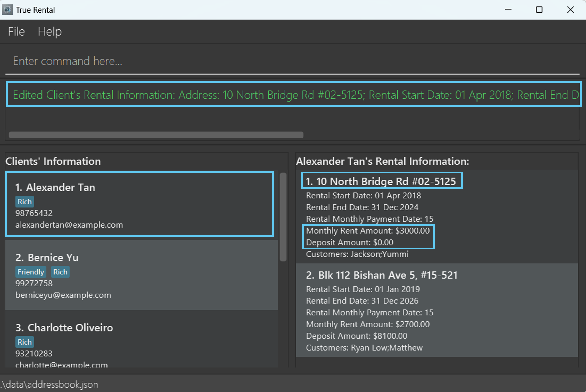This screenshot has width=586, height=392.
Task: Click the True Rental app icon
Action: (x=7, y=10)
